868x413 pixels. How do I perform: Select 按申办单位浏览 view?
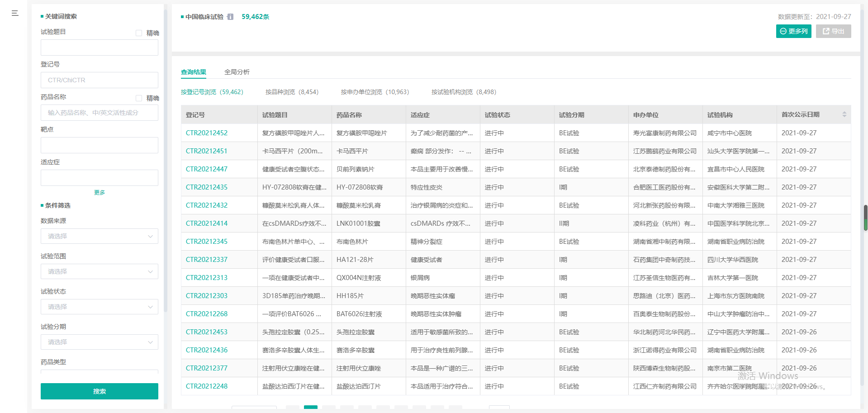[x=375, y=92]
